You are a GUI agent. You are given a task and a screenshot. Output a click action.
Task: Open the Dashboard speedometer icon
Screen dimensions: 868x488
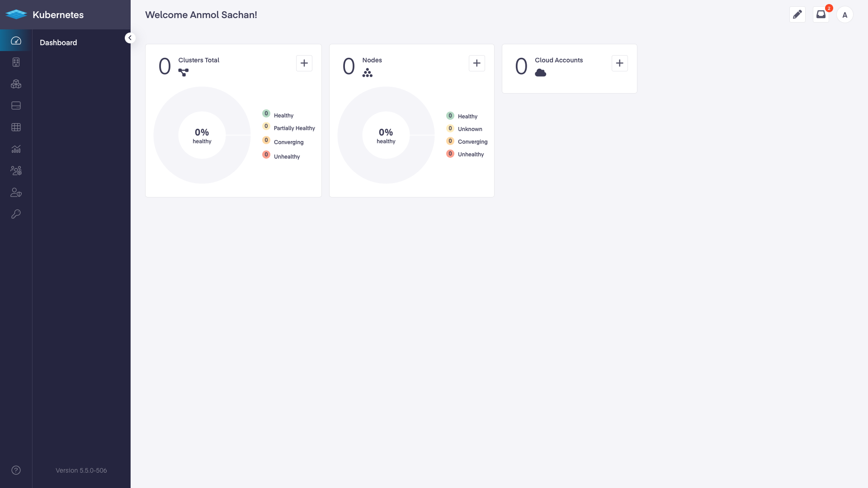[16, 41]
